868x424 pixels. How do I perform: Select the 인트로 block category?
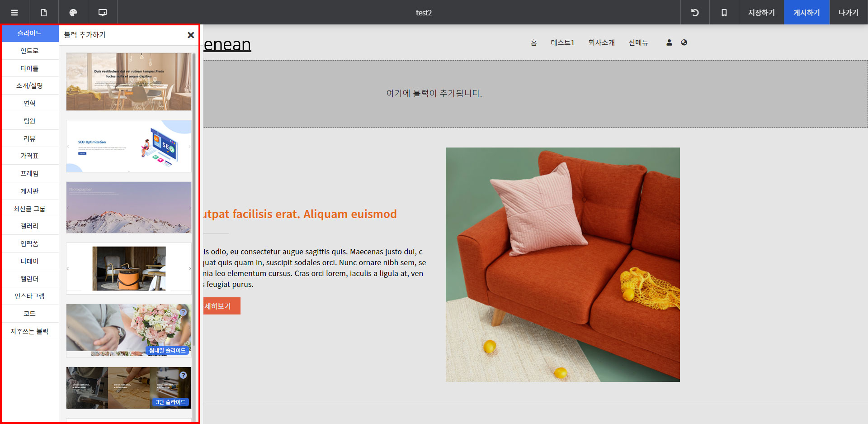click(30, 51)
